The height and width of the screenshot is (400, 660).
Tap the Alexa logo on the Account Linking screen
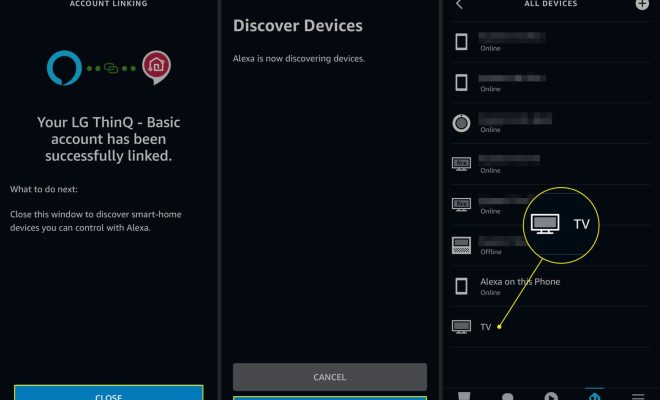(64, 67)
